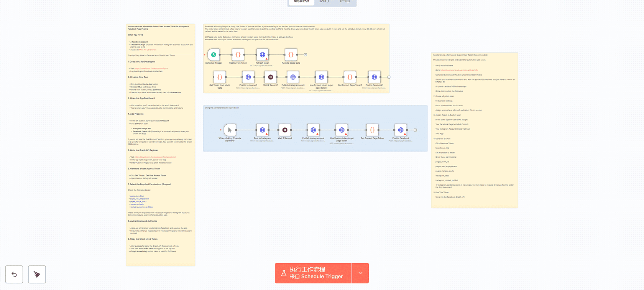644x290 pixels.
Task: Click the Wait 2 Second1 node
Action: [x=271, y=77]
